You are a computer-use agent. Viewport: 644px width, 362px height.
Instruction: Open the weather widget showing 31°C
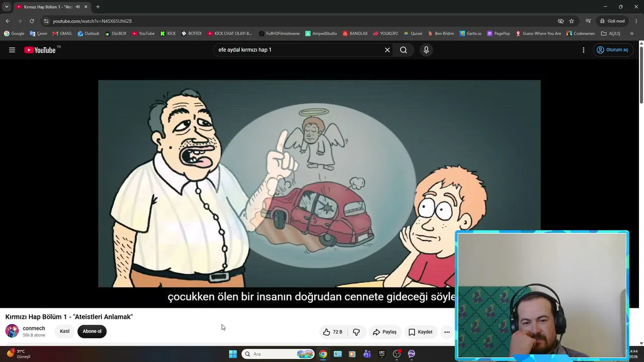pos(18,354)
